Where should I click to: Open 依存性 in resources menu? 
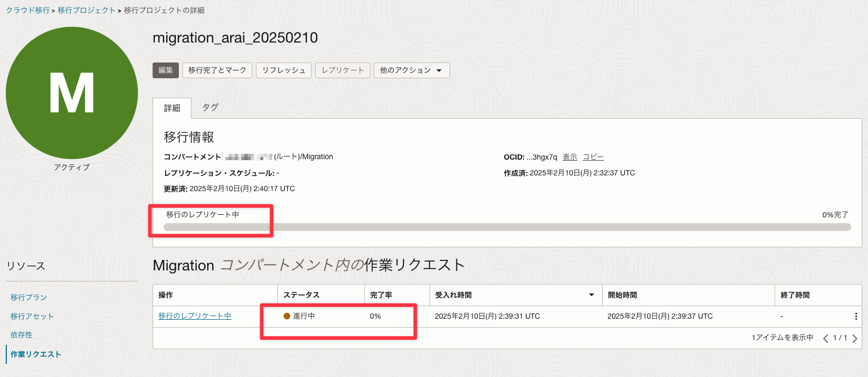(x=22, y=334)
